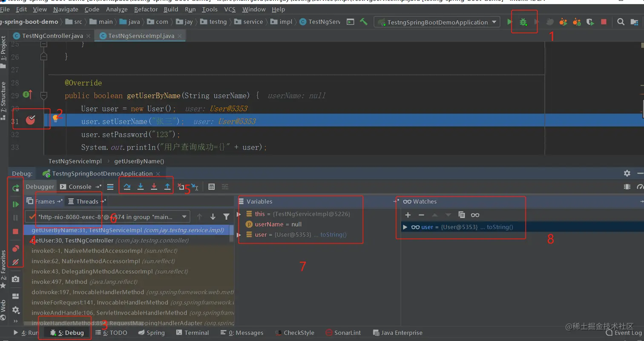Resume program with green play-bar icon
Screen dimensions: 644x341
(x=16, y=204)
